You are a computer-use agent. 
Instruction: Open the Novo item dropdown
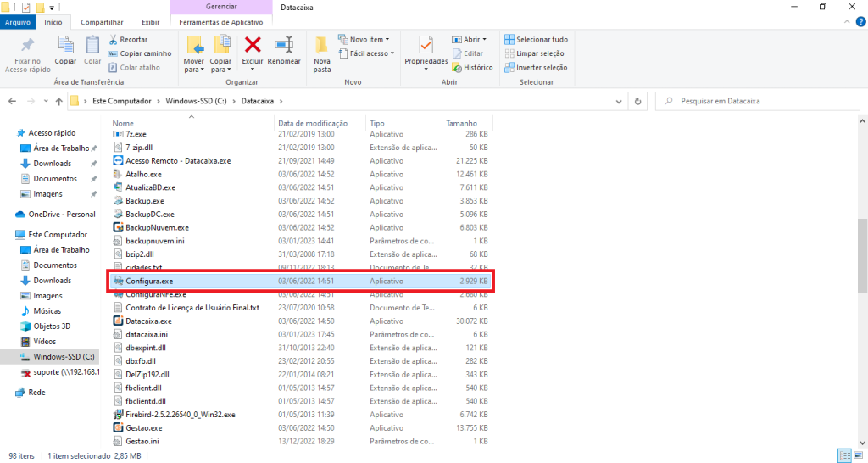point(364,39)
